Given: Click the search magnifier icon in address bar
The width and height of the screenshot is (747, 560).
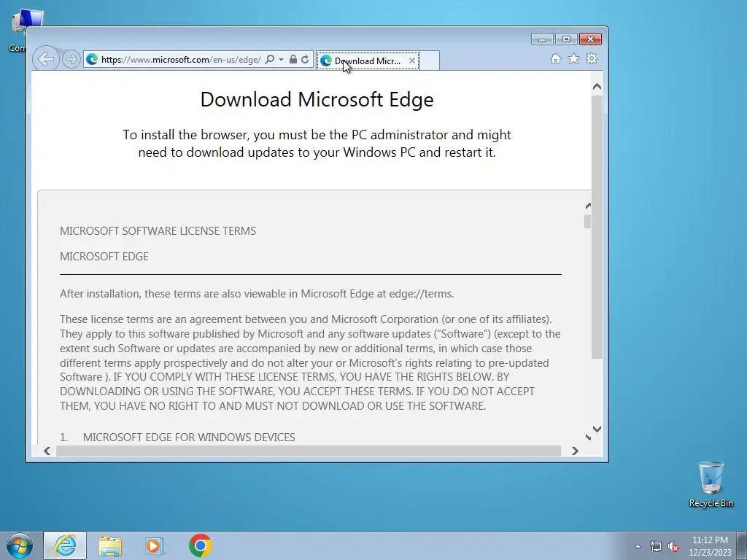Looking at the screenshot, I should pyautogui.click(x=270, y=60).
